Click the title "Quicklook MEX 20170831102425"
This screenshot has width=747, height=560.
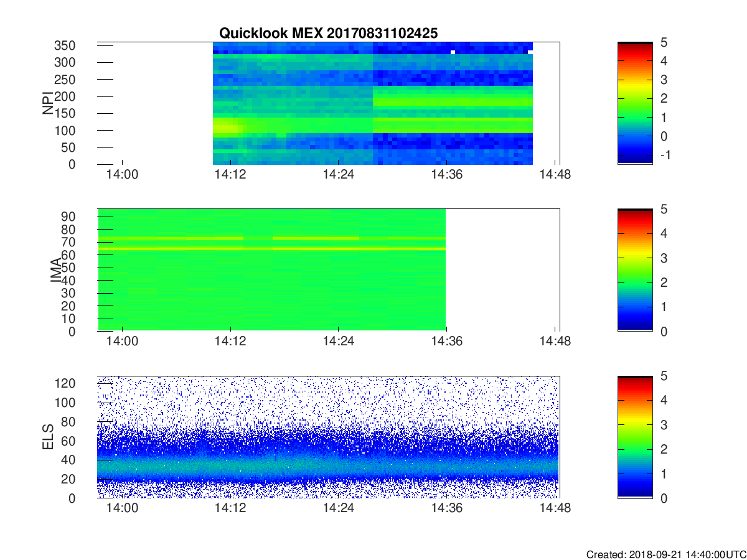tap(328, 34)
